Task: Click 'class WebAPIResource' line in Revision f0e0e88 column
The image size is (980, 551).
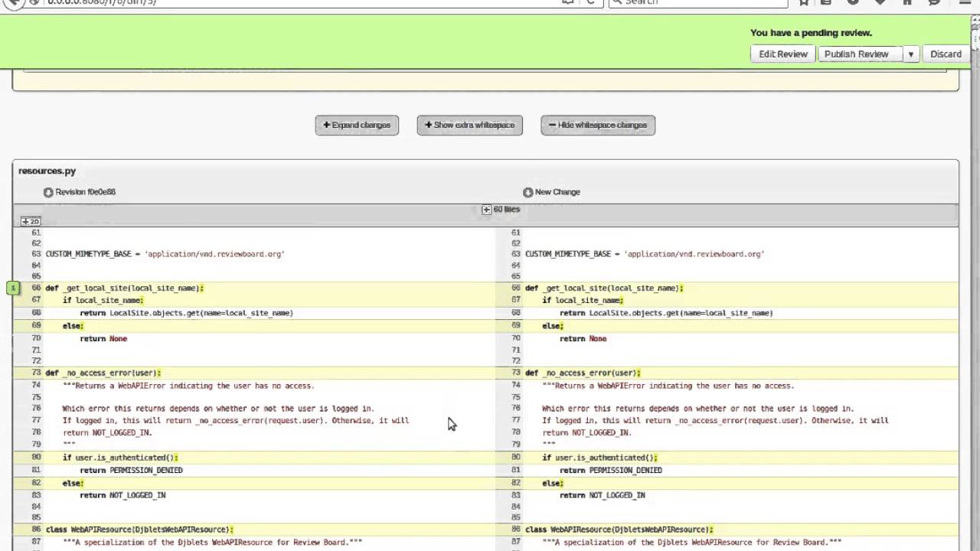Action: tap(139, 530)
